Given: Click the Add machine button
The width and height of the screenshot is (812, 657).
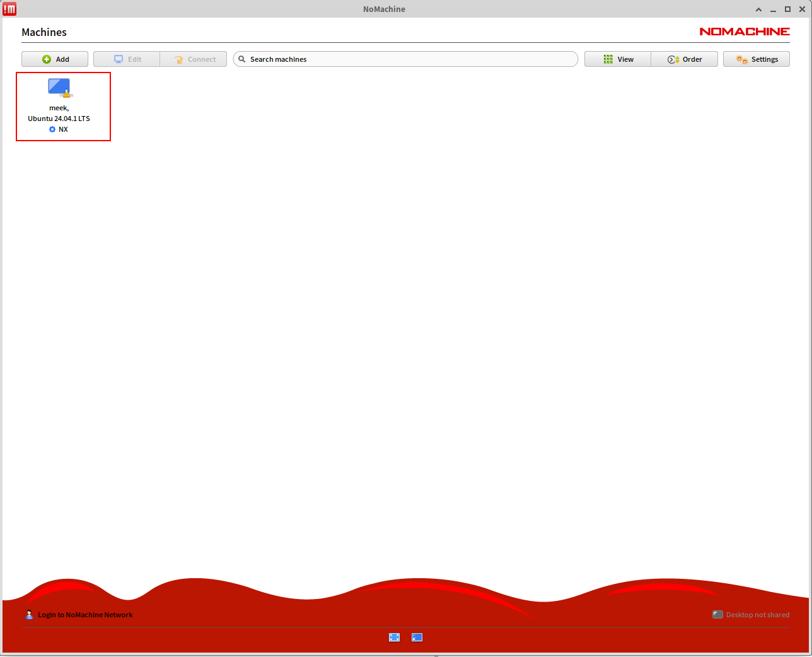Looking at the screenshot, I should tap(55, 59).
